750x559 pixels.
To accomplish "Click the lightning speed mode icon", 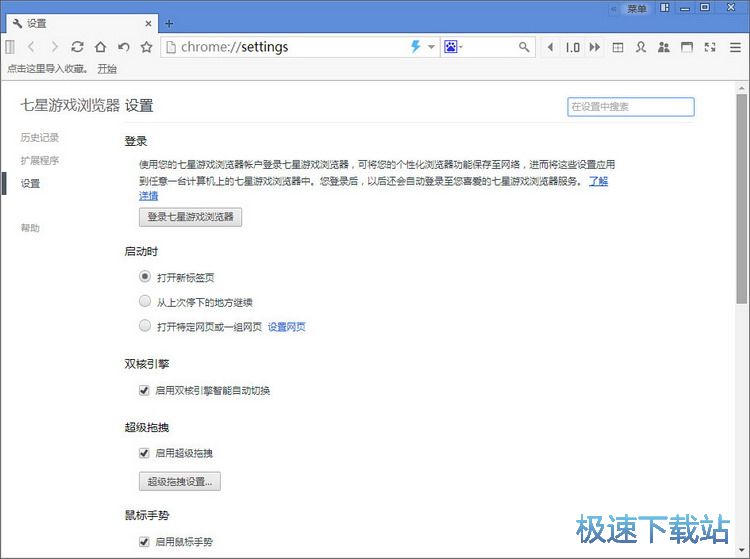I will [415, 46].
